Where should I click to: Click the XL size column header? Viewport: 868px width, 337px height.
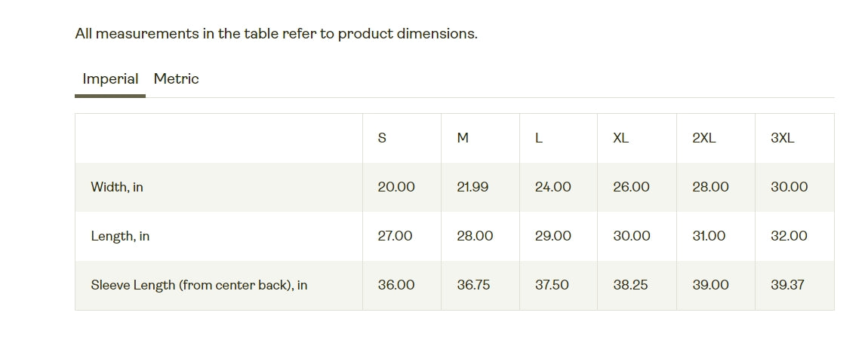pyautogui.click(x=620, y=138)
